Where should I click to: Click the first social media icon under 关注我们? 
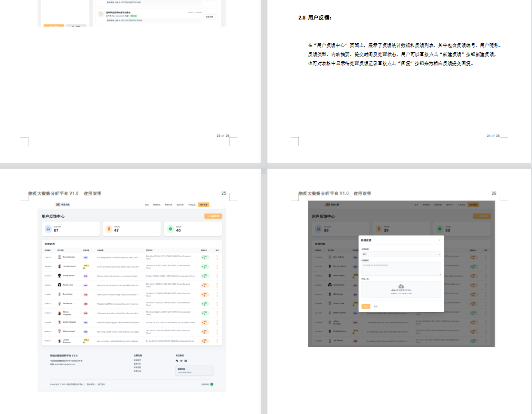point(178,360)
